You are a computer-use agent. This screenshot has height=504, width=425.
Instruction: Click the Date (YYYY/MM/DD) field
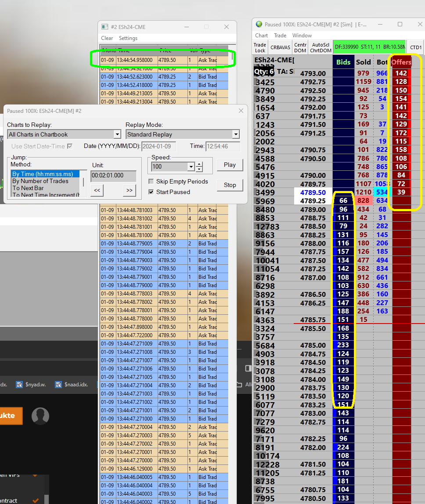(x=158, y=147)
